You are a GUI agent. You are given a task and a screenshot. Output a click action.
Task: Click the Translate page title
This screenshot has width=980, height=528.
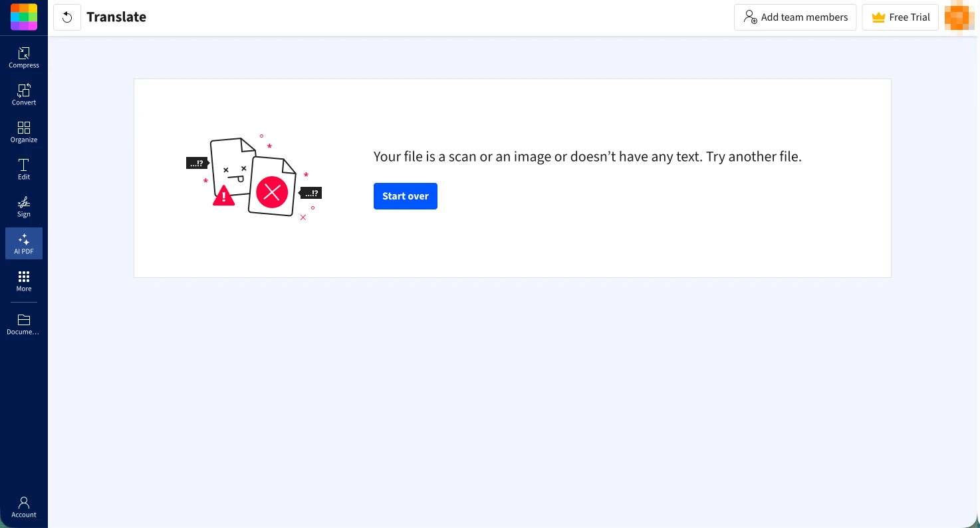pyautogui.click(x=116, y=17)
